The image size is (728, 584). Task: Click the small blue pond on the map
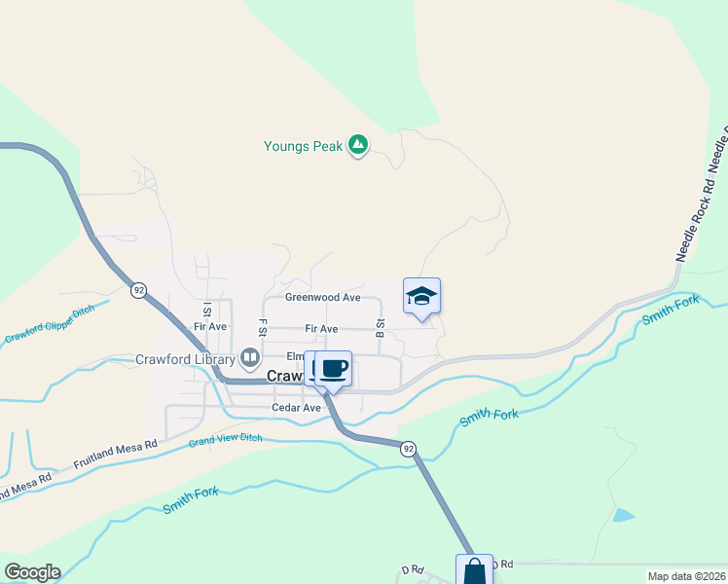pyautogui.click(x=624, y=515)
